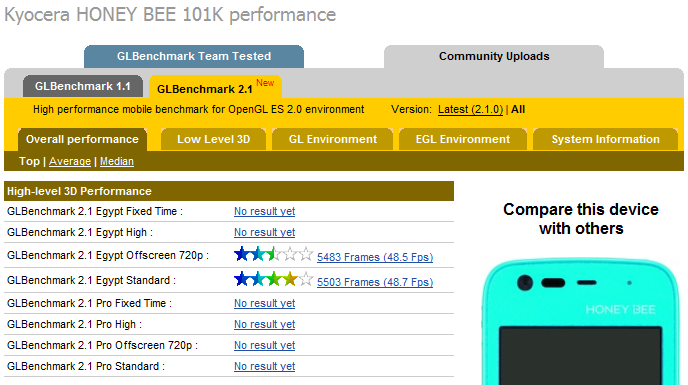Open the GL Environment tab
Viewport: 688px width, 385px height.
(x=333, y=139)
